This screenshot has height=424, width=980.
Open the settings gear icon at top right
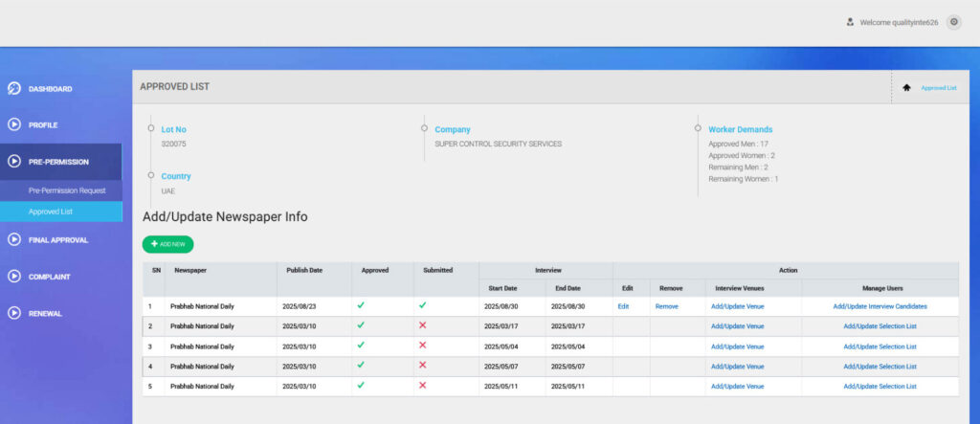tap(953, 22)
